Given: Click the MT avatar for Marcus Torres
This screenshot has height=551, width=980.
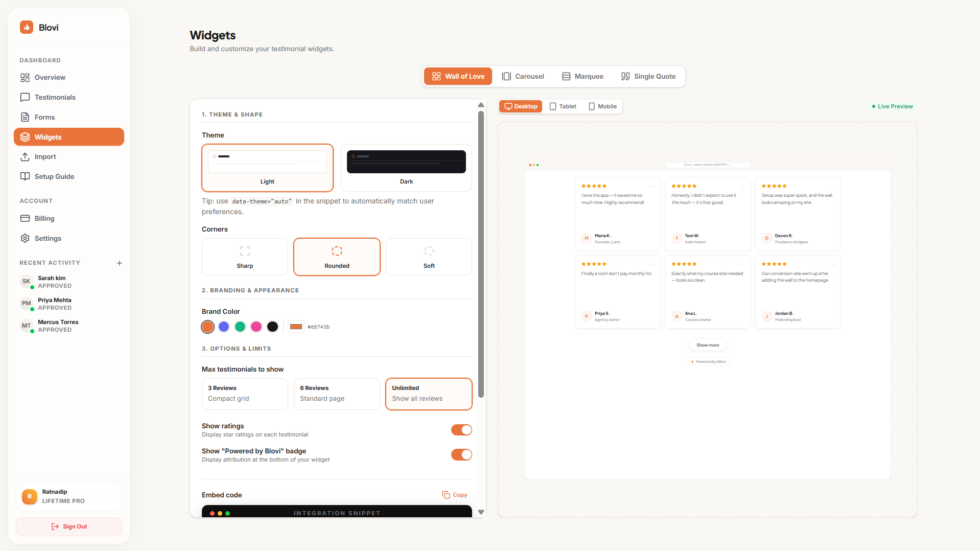Looking at the screenshot, I should (27, 326).
